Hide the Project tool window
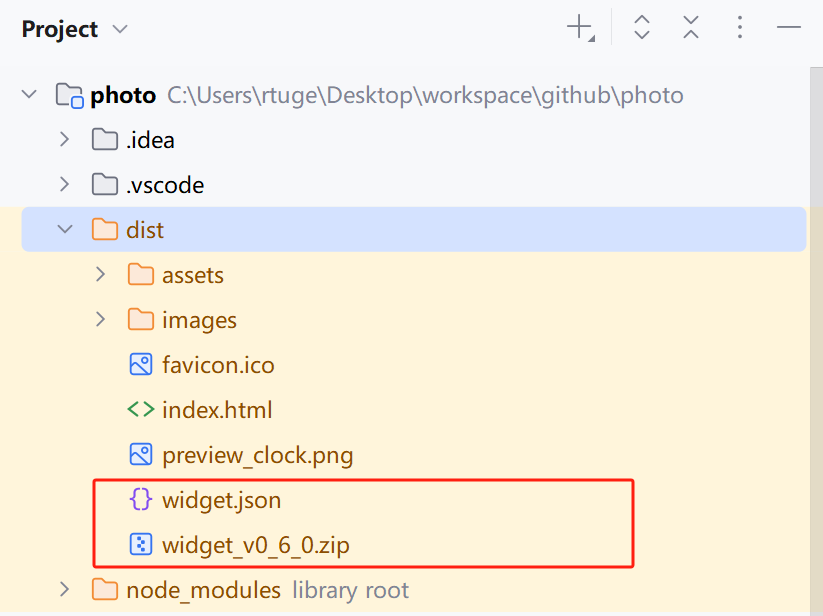The image size is (823, 616). click(x=788, y=27)
